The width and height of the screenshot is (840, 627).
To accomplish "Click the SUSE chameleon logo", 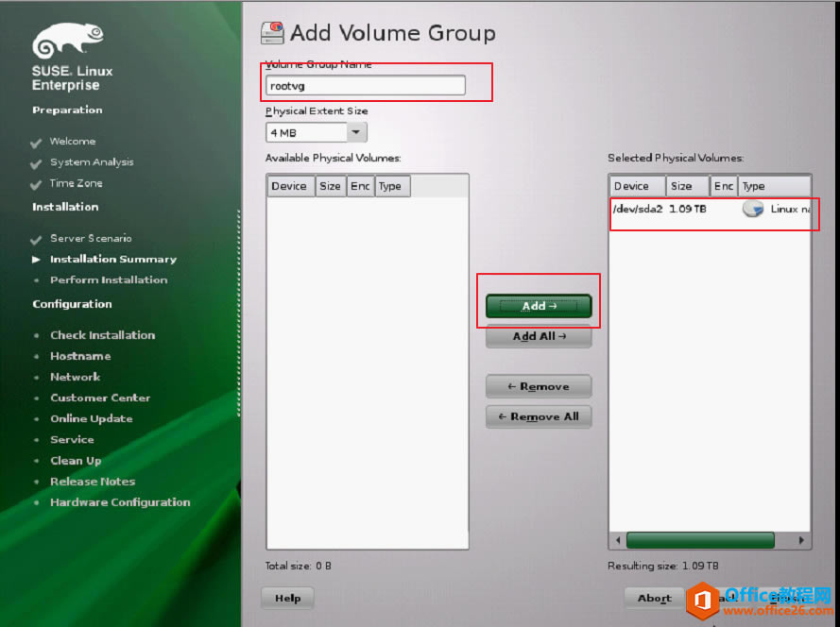I will click(x=68, y=41).
